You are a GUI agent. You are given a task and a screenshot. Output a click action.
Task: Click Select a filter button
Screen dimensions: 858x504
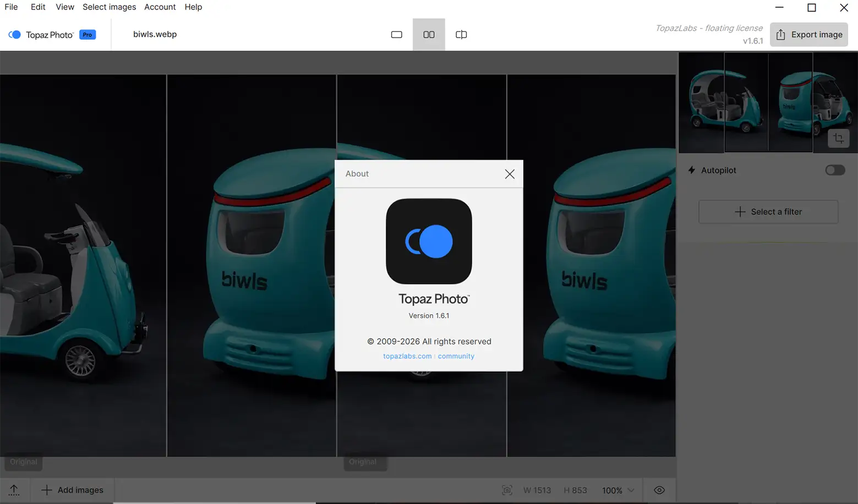pos(768,212)
